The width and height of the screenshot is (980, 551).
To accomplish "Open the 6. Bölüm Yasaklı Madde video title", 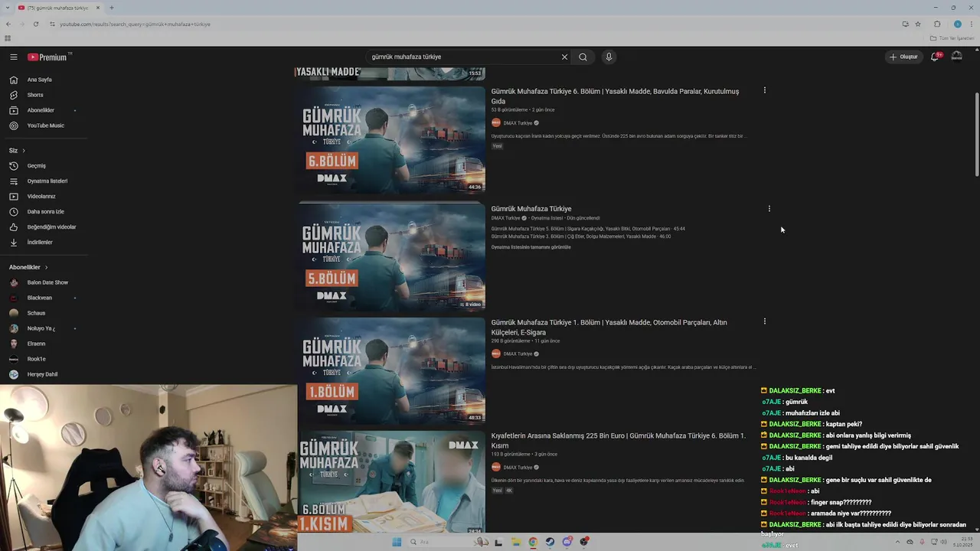I will coord(615,96).
